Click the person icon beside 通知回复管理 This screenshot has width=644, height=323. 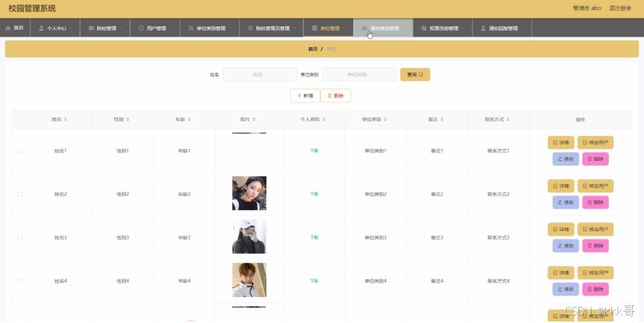(483, 28)
